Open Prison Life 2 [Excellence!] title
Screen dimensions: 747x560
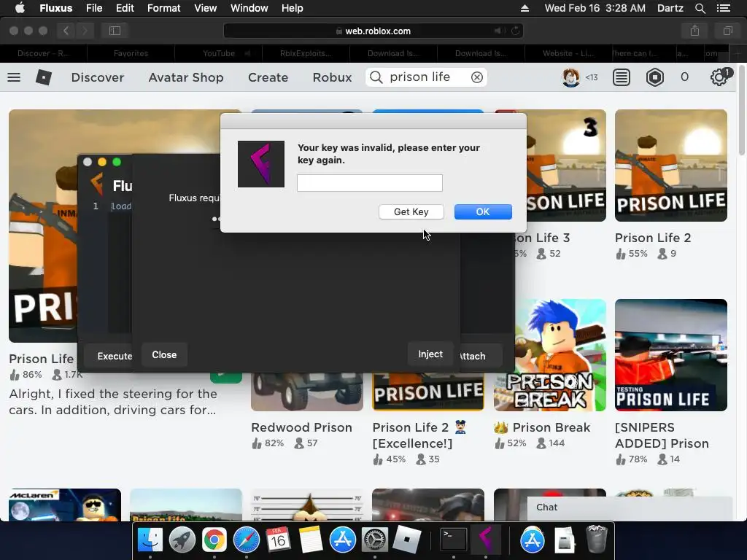point(419,435)
